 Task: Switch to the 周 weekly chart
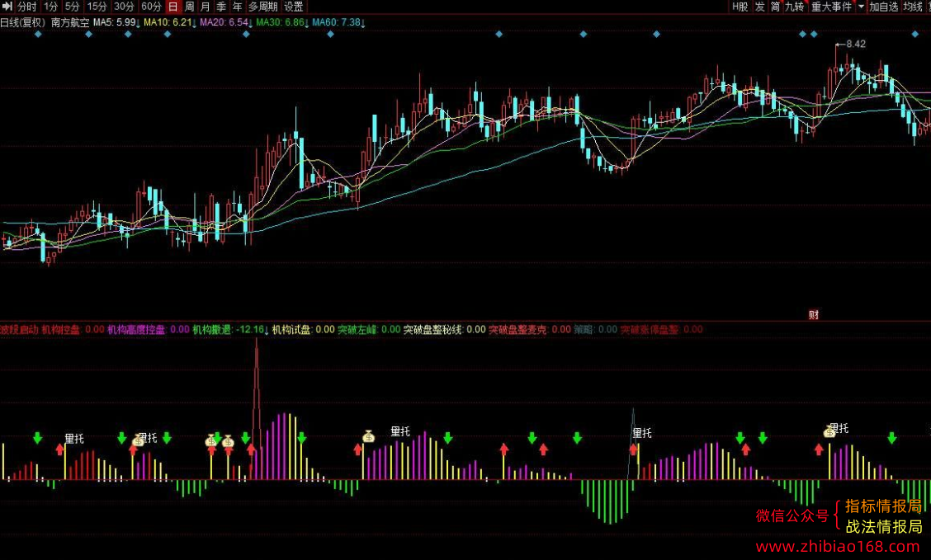[189, 7]
